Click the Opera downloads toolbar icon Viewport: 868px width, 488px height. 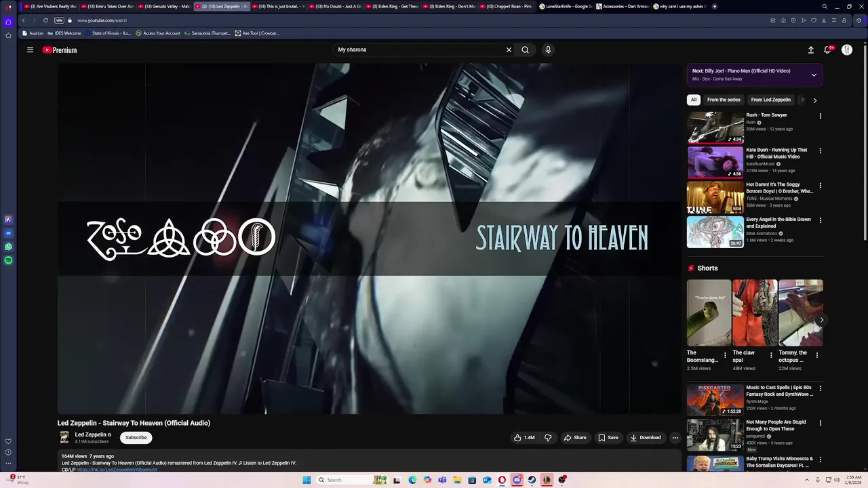(823, 20)
